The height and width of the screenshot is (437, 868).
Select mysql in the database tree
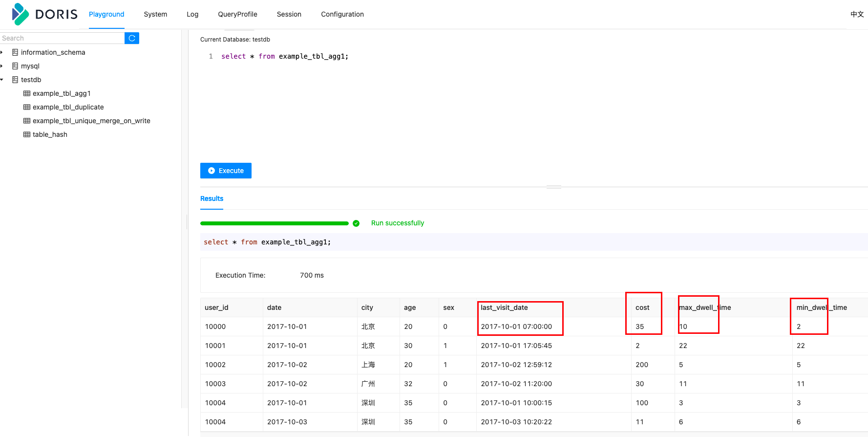coord(30,66)
